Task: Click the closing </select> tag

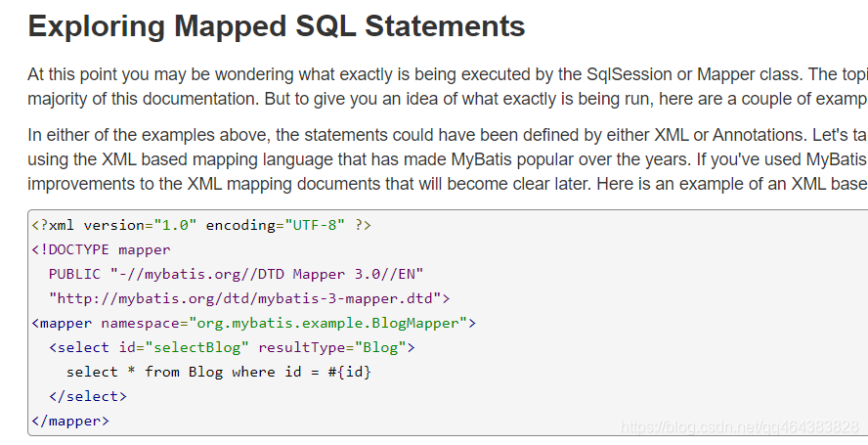Action: pyautogui.click(x=88, y=396)
